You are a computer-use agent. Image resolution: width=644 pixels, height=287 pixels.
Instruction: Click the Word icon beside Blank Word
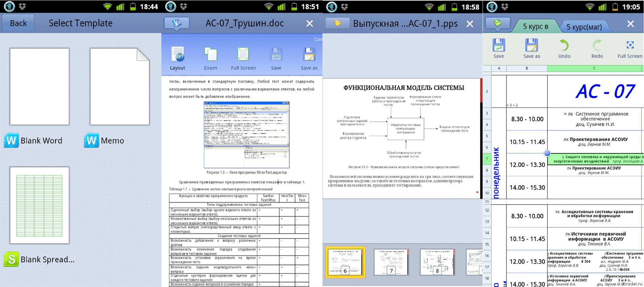pyautogui.click(x=11, y=140)
